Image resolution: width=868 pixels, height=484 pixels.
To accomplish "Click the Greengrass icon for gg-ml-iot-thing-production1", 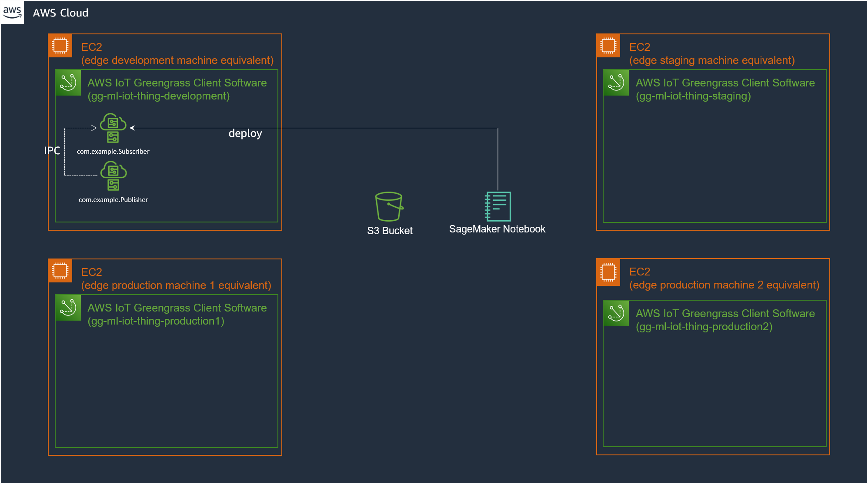I will click(68, 308).
